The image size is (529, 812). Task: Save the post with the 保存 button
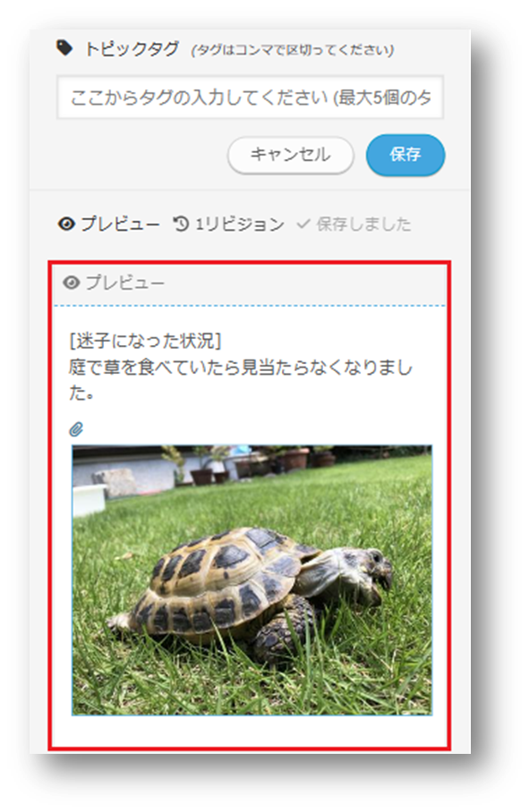click(405, 155)
